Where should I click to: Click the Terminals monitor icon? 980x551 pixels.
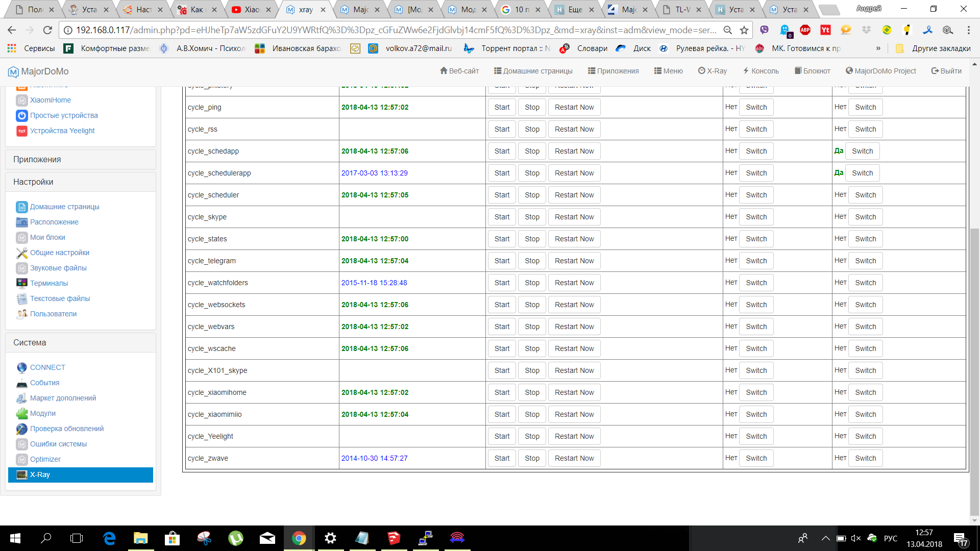[21, 283]
